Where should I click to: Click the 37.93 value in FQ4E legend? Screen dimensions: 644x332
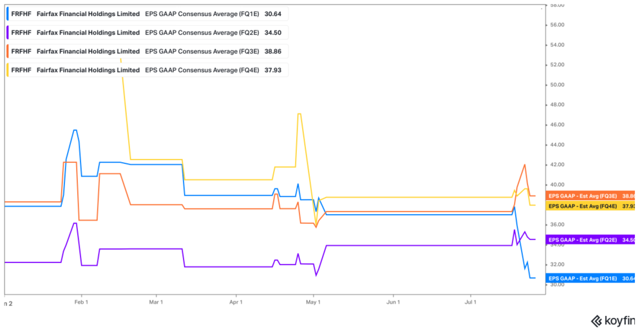pyautogui.click(x=272, y=70)
